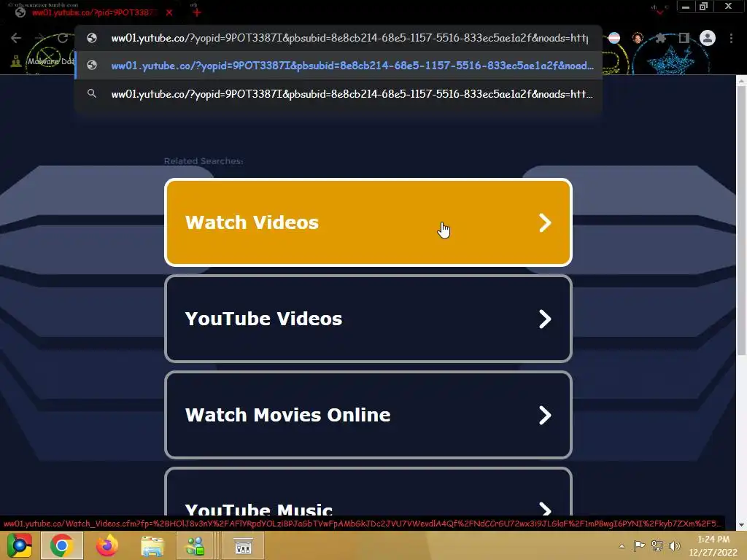Open the Malware bookmark
Image resolution: width=747 pixels, height=560 pixels.
pos(43,61)
